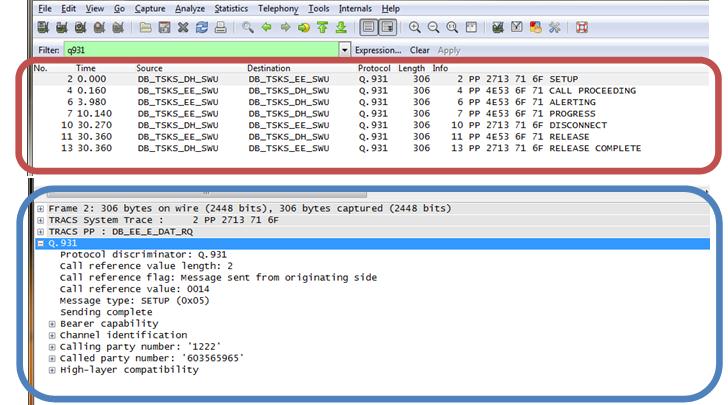Image resolution: width=728 pixels, height=405 pixels.
Task: Expand TRACS System Trace node
Action: coord(40,220)
